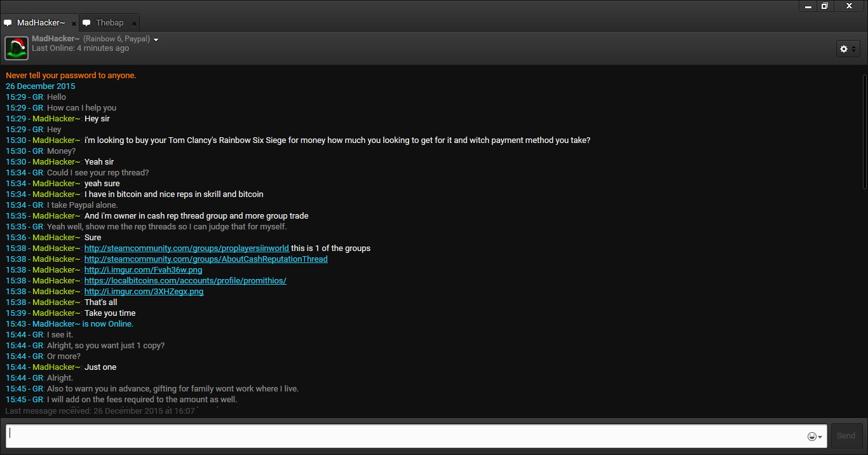Screen dimensions: 868x455
Task: Click the Send button
Action: [846, 436]
